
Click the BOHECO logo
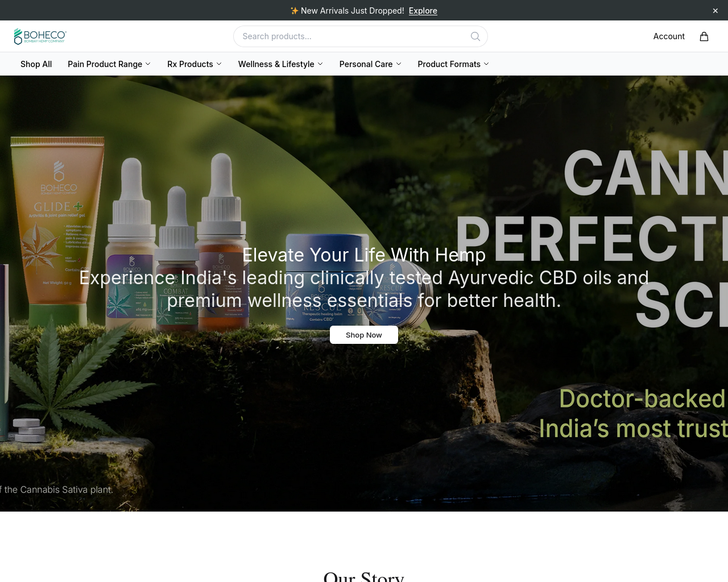40,36
